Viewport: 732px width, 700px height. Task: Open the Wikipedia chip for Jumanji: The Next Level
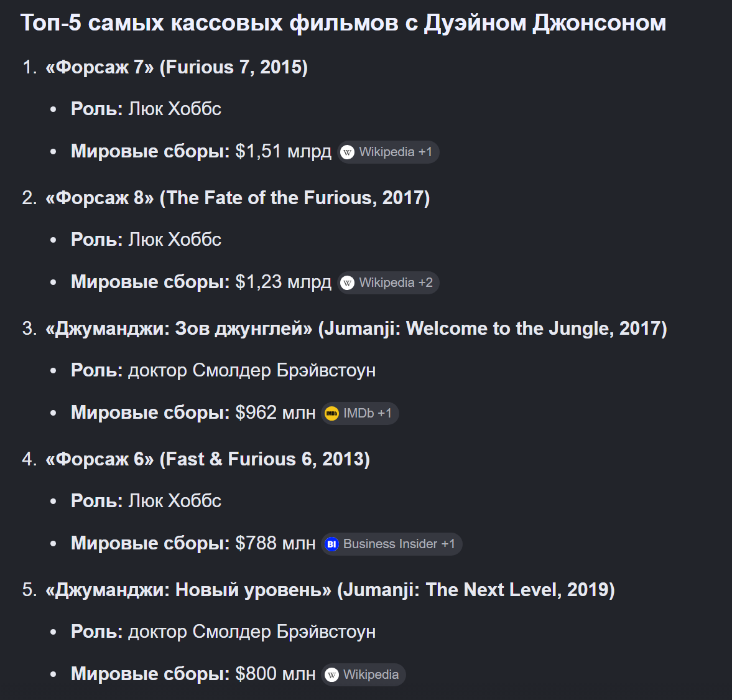coord(364,675)
